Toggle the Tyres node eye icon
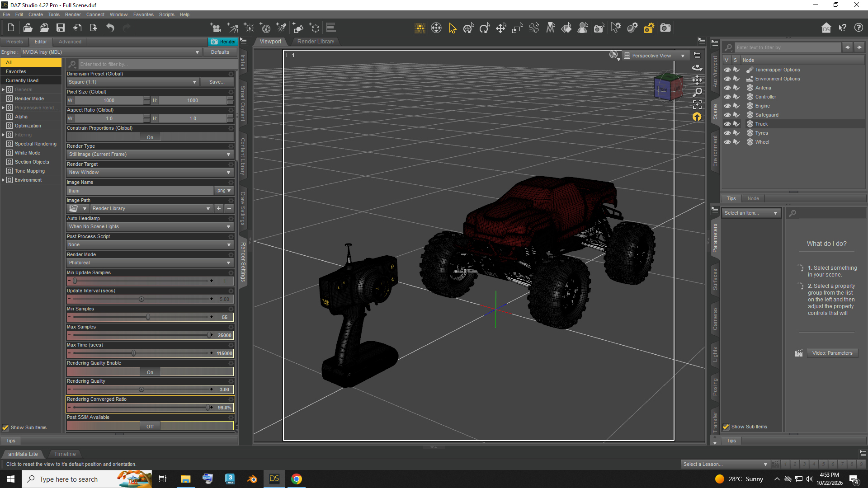 (x=727, y=133)
